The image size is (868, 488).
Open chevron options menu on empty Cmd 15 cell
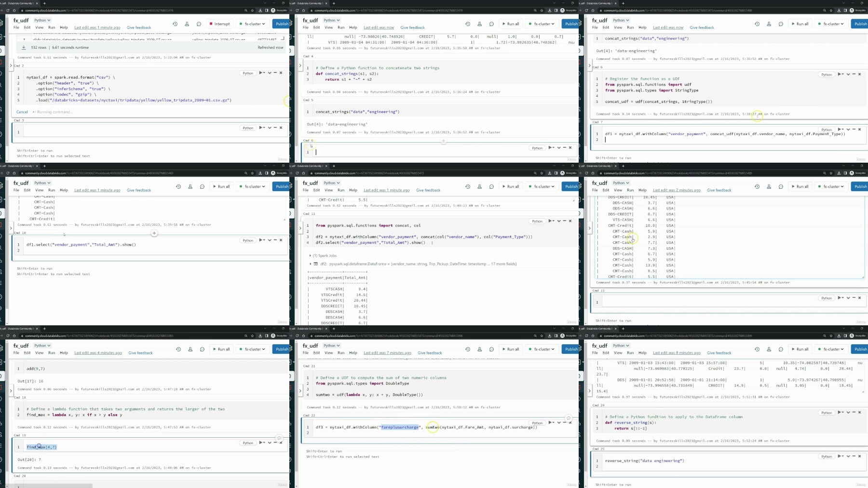[x=848, y=298]
